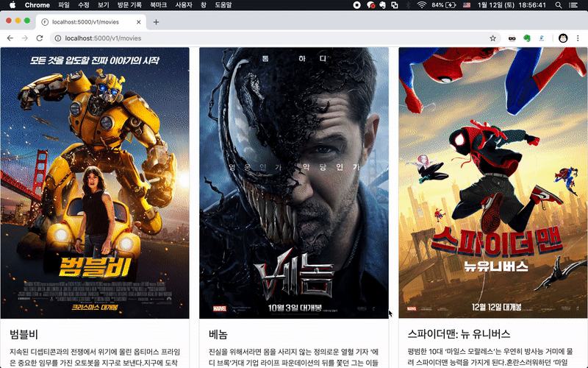588x368 pixels.
Task: Open the Bluetooth status icon
Action: [x=409, y=5]
